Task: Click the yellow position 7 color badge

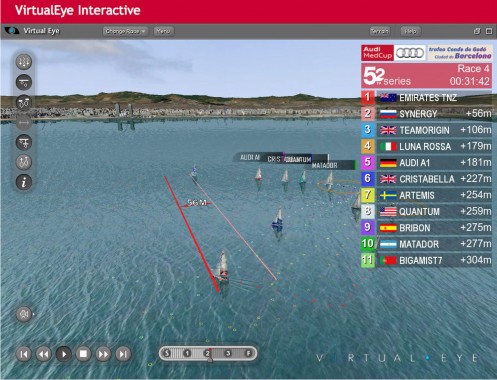Action: (368, 195)
